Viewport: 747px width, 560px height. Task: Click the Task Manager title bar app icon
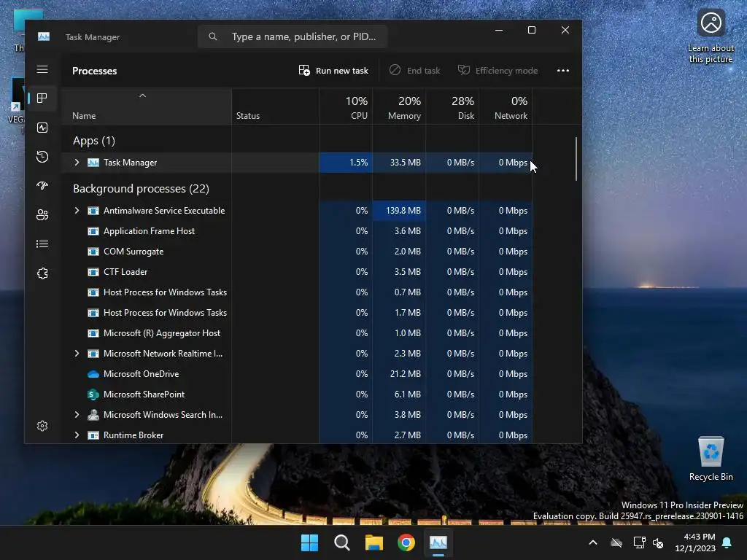[x=43, y=36]
